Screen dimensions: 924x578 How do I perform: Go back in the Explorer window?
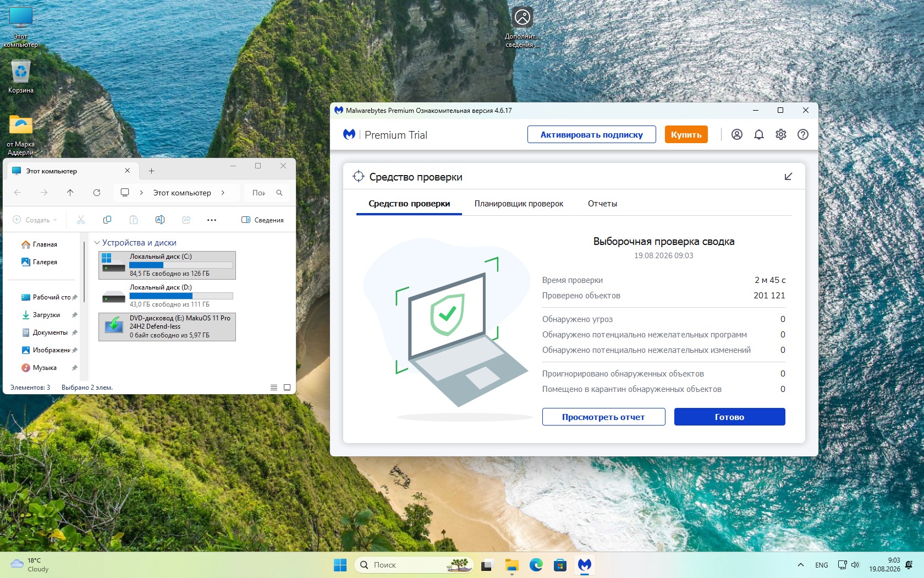18,193
